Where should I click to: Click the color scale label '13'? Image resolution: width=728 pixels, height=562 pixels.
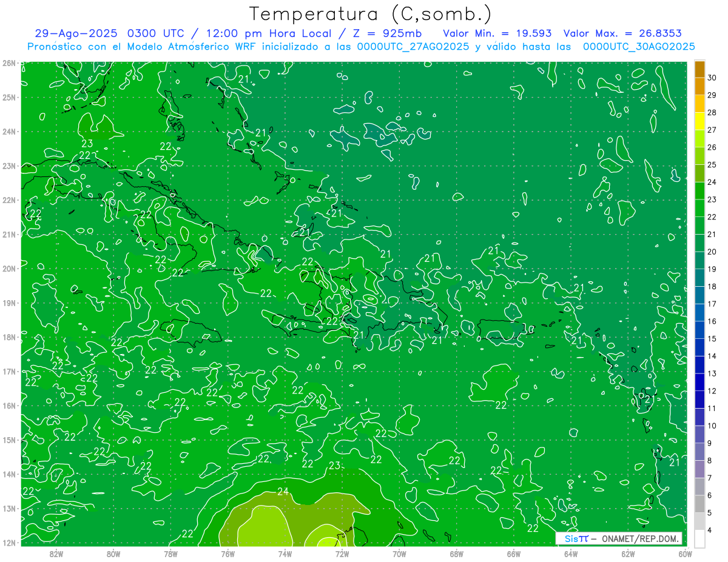tap(712, 373)
